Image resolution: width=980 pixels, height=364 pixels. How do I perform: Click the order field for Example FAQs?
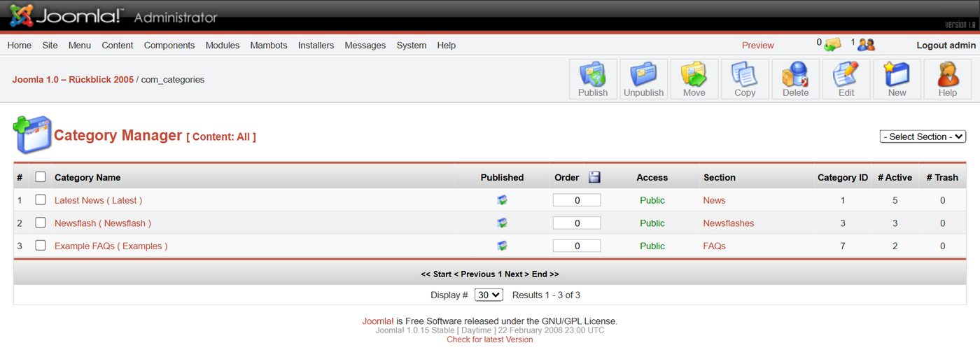click(577, 246)
